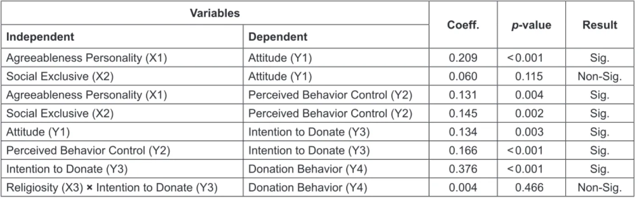Select first Agreeableness Personality (X1) cell
The width and height of the screenshot is (644, 199).
click(x=122, y=59)
